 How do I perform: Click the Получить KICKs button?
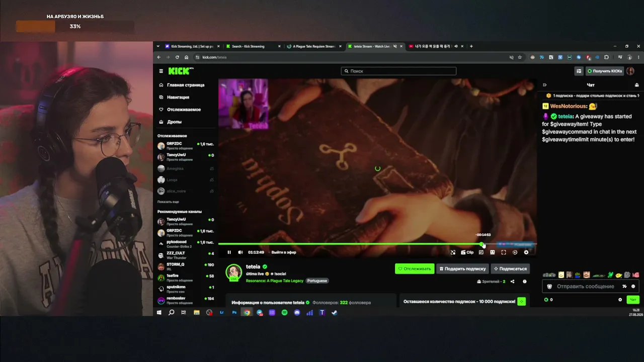click(605, 71)
